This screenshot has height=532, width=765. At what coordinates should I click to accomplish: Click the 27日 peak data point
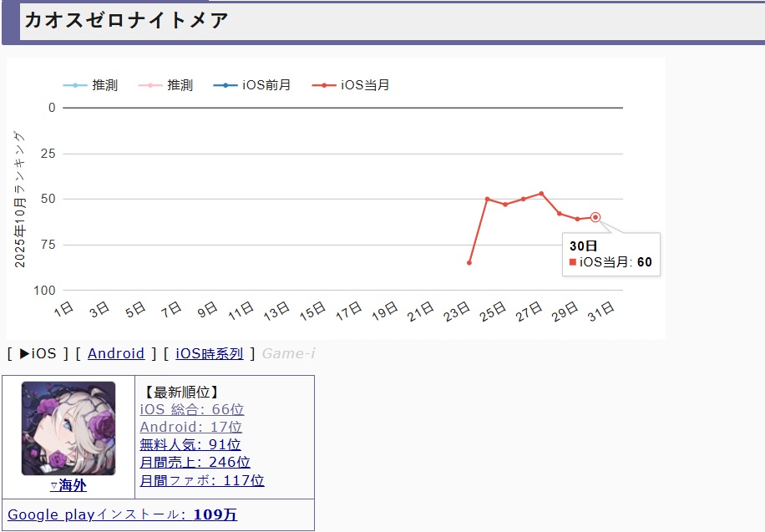pyautogui.click(x=541, y=194)
